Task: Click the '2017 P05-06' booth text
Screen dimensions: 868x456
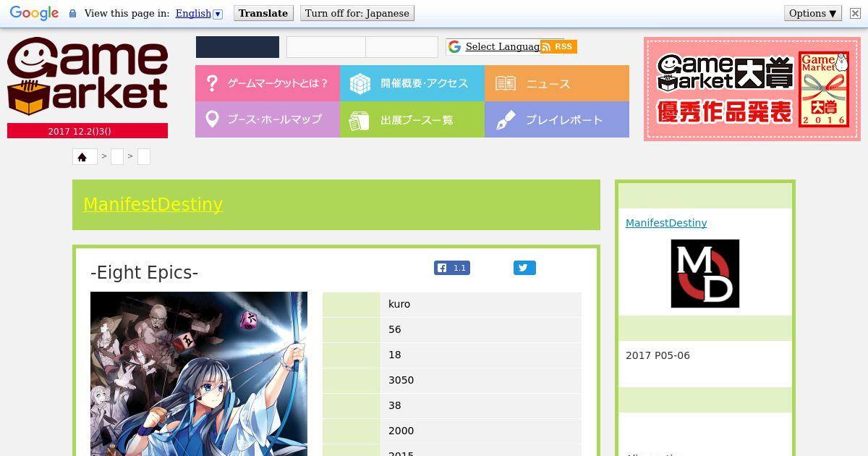Action: tap(658, 355)
